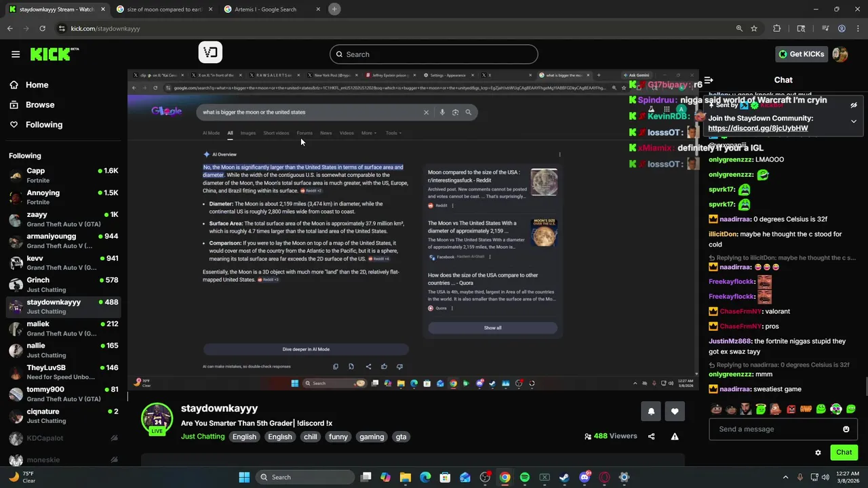
Task: Go back in browser history
Action: click(x=9, y=28)
